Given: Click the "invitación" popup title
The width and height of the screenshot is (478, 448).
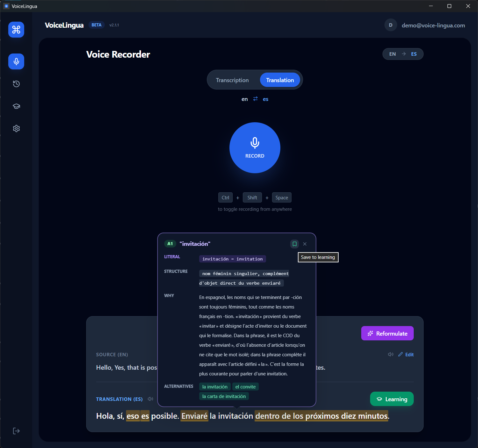Looking at the screenshot, I should 195,244.
